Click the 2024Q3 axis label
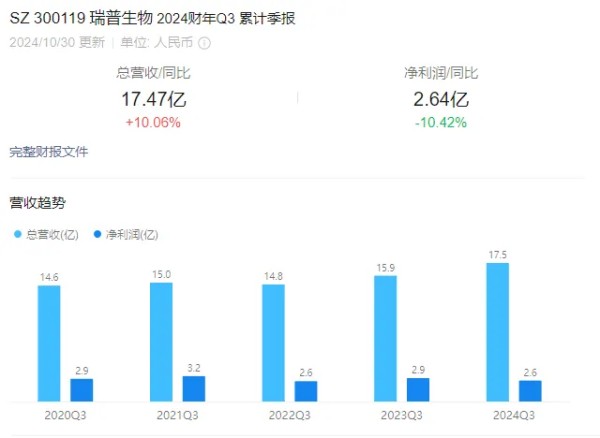 (514, 415)
